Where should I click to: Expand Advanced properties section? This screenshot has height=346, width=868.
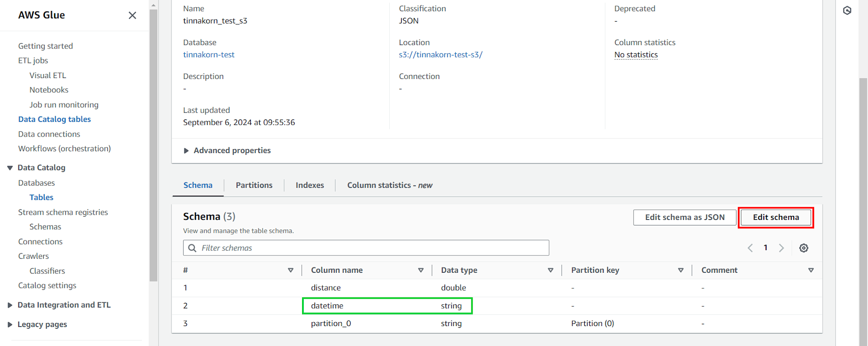click(227, 150)
